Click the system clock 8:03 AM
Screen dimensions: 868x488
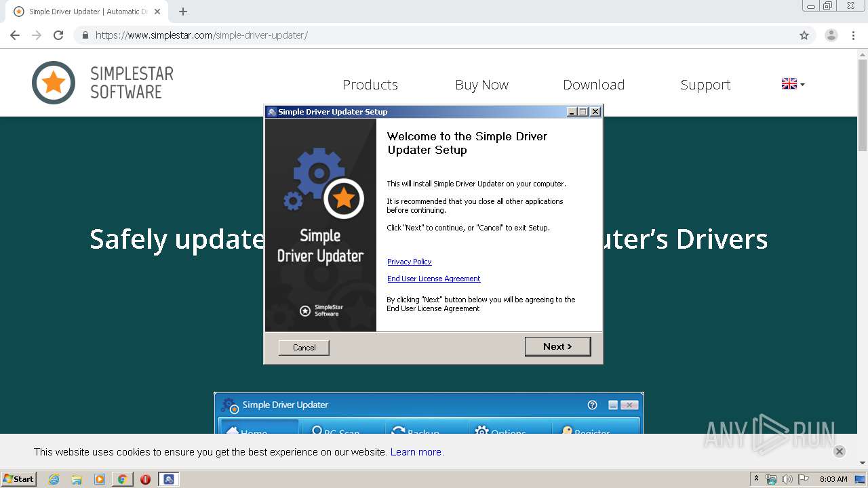tap(833, 479)
